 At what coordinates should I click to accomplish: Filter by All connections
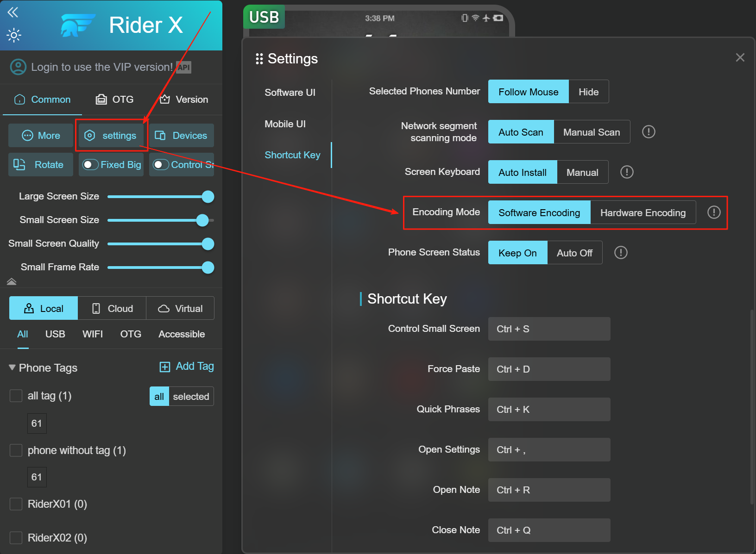click(23, 334)
